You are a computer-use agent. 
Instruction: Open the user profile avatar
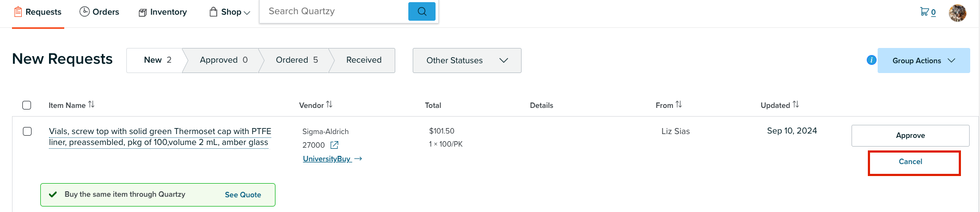click(x=957, y=13)
